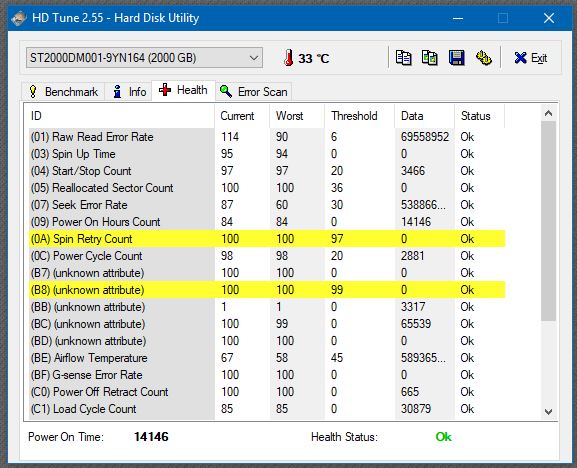Click the data value 69558952
This screenshot has width=577, height=468.
coord(425,137)
